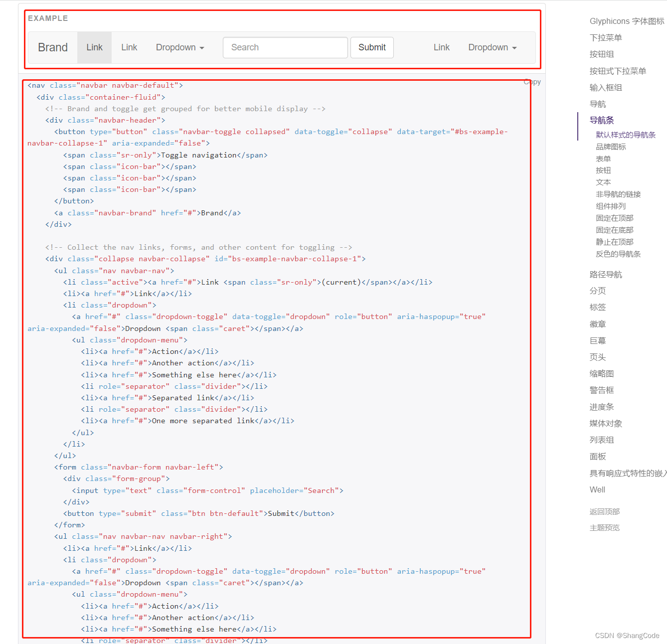Select 导航条 in the sidebar
This screenshot has width=667, height=644.
[602, 120]
